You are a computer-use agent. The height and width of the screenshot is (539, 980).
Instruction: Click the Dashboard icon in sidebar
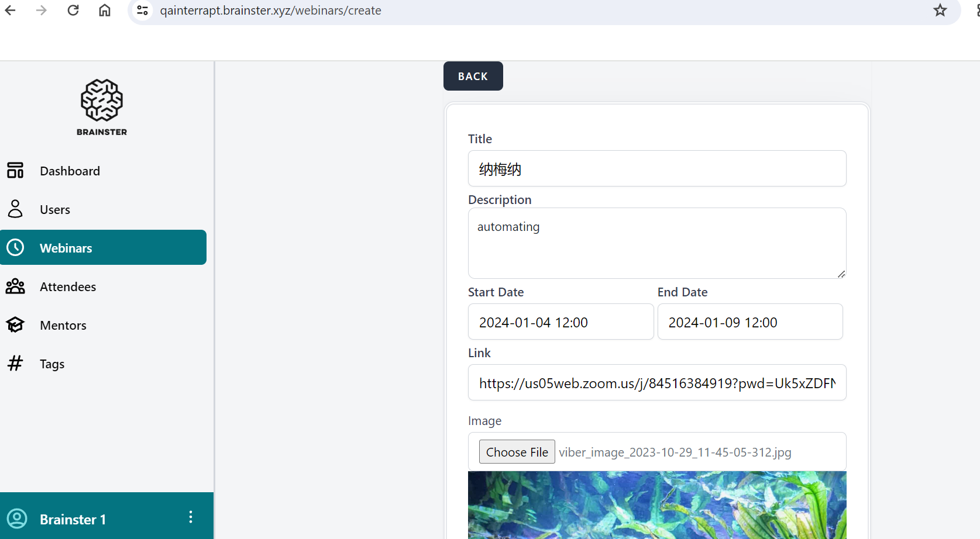coord(15,171)
